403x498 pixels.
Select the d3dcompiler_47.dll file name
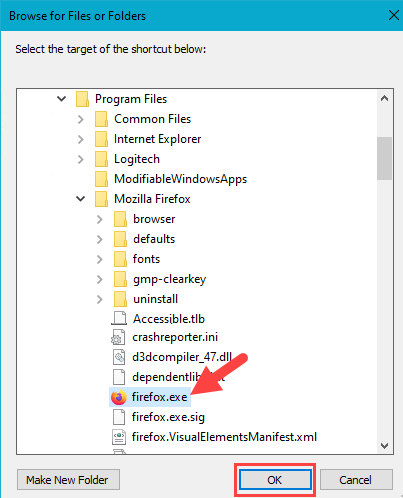[182, 357]
